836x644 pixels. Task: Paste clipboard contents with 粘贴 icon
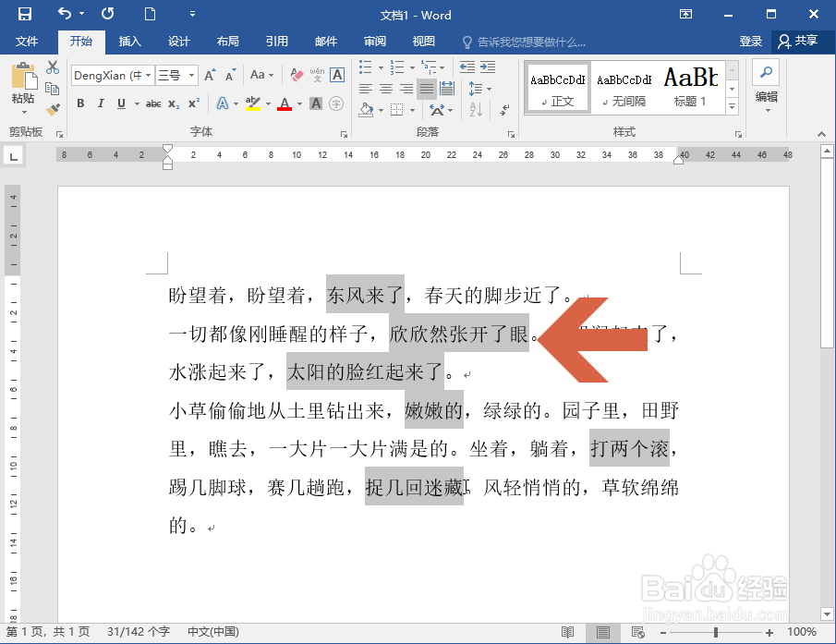coord(24,76)
